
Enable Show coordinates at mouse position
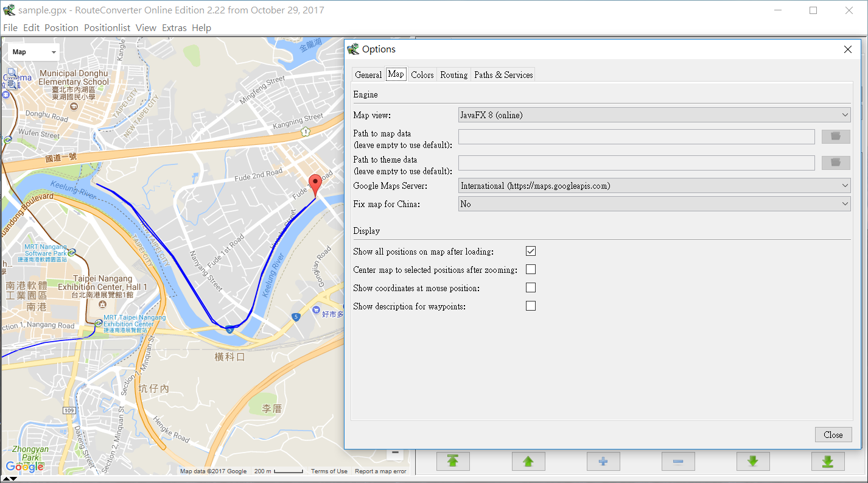tap(531, 287)
